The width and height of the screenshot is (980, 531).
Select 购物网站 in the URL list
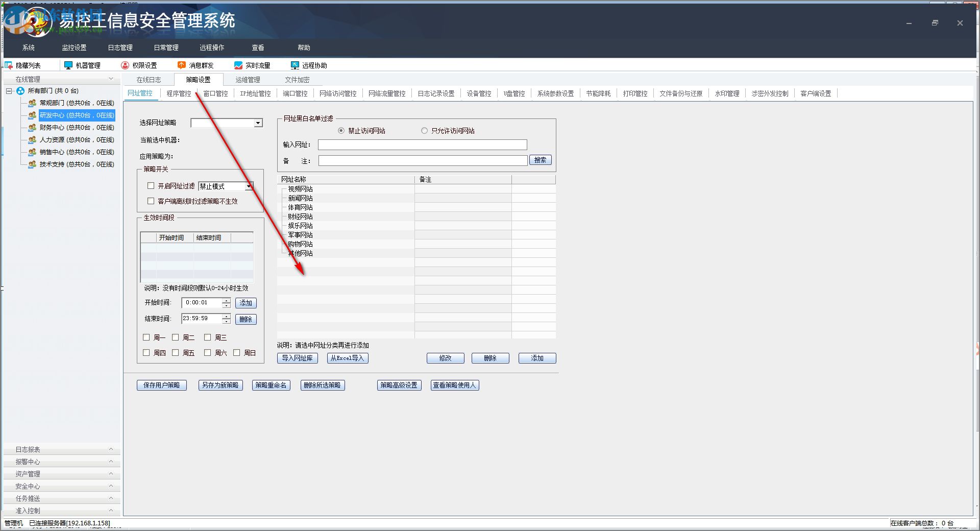coord(300,244)
